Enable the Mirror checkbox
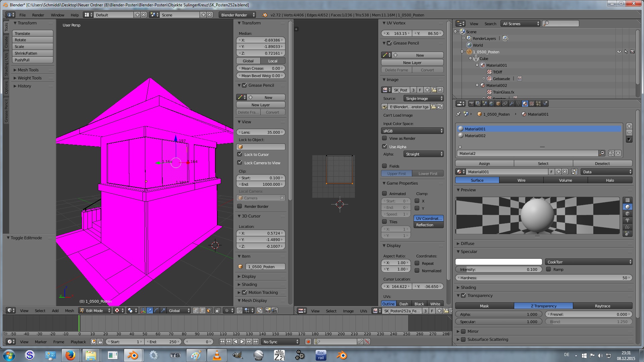This screenshot has height=362, width=644. pyautogui.click(x=463, y=331)
